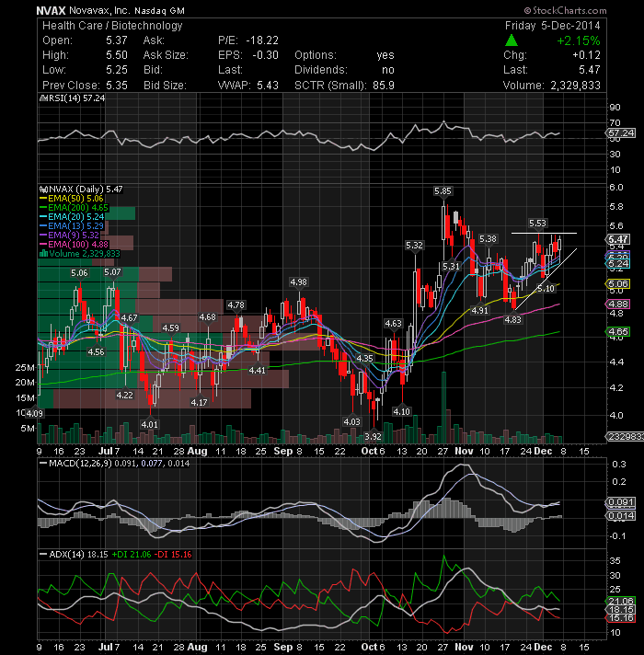Click the Chg +0.12 value

pyautogui.click(x=586, y=54)
